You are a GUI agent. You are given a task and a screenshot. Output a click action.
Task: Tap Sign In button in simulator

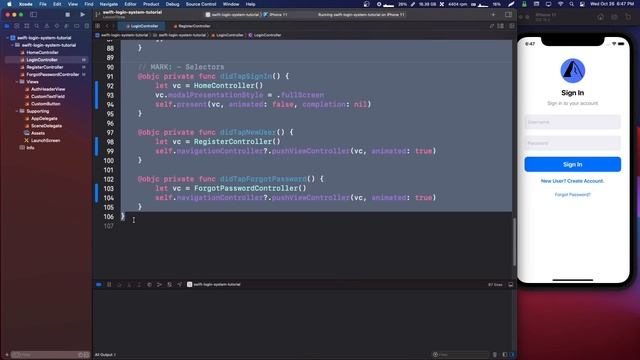(572, 164)
